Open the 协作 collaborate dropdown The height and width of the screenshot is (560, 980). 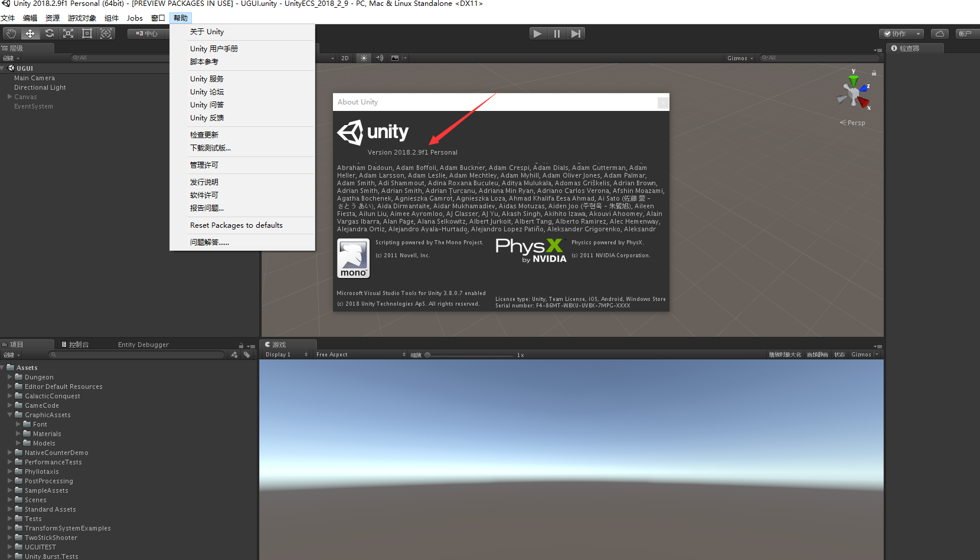coord(901,34)
